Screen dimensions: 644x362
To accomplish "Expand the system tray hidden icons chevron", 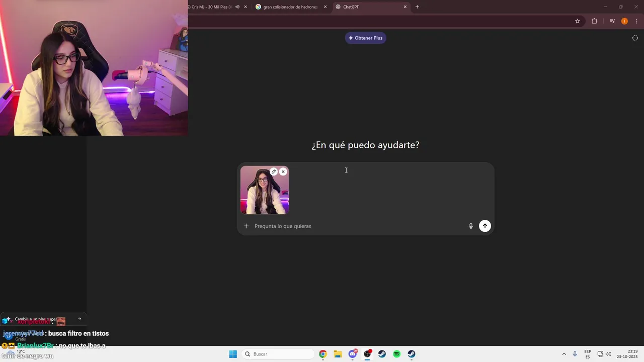I will (x=564, y=354).
